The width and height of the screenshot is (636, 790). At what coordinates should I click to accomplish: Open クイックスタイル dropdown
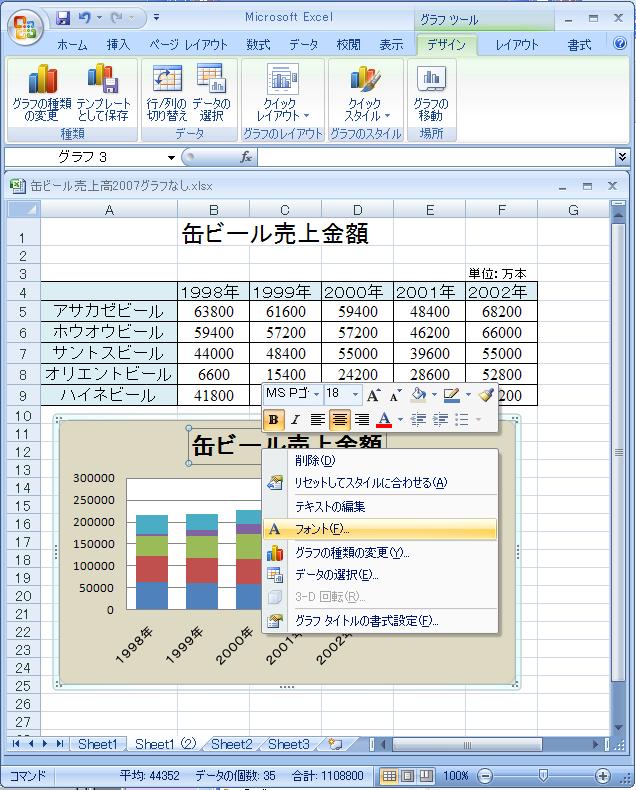(x=366, y=93)
